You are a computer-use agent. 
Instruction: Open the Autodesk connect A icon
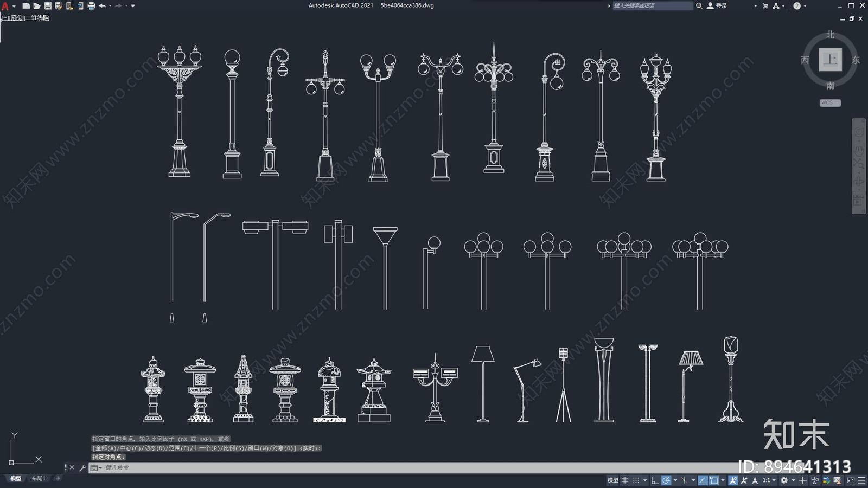coord(776,5)
